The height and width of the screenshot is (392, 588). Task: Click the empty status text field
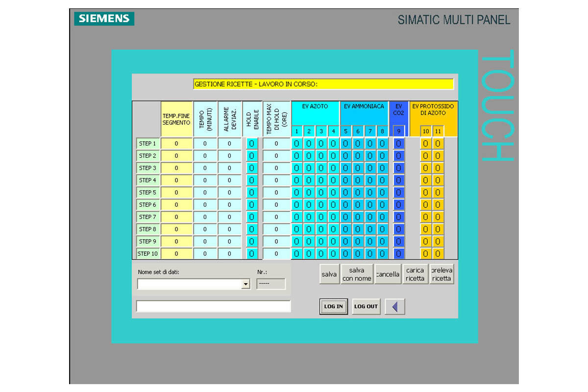[x=213, y=306]
